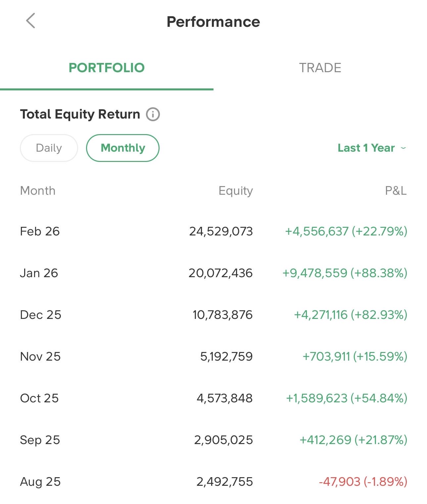Click the chevron next to Last 1 Year
This screenshot has height=504, width=427.
click(x=403, y=148)
